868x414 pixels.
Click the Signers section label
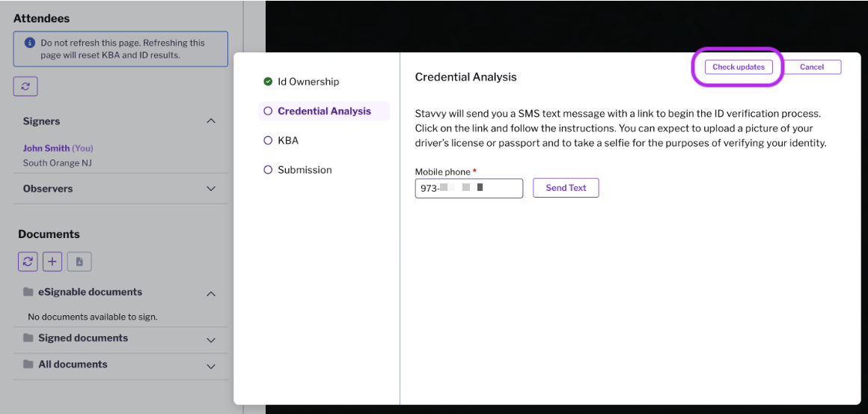pyautogui.click(x=41, y=121)
